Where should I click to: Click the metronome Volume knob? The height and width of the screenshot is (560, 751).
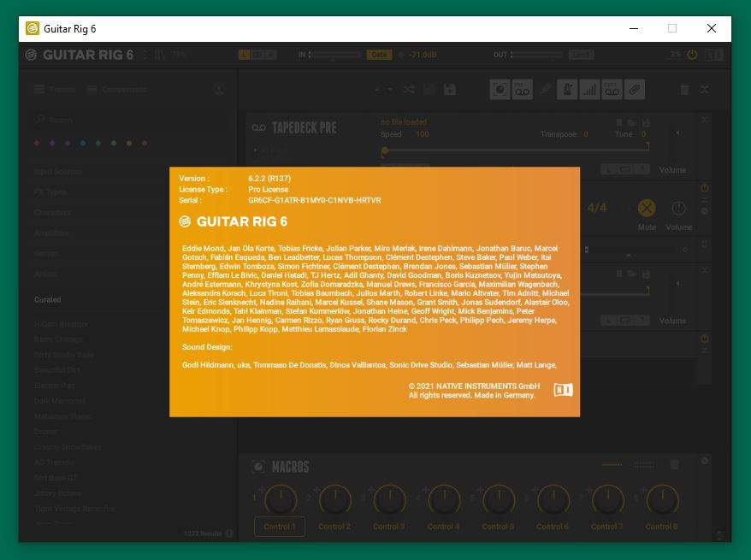point(678,209)
